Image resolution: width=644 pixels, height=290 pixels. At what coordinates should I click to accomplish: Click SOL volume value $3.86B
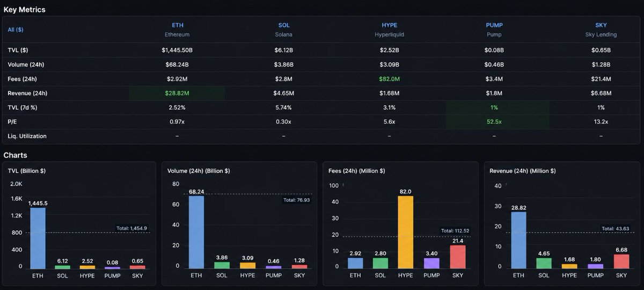click(284, 64)
